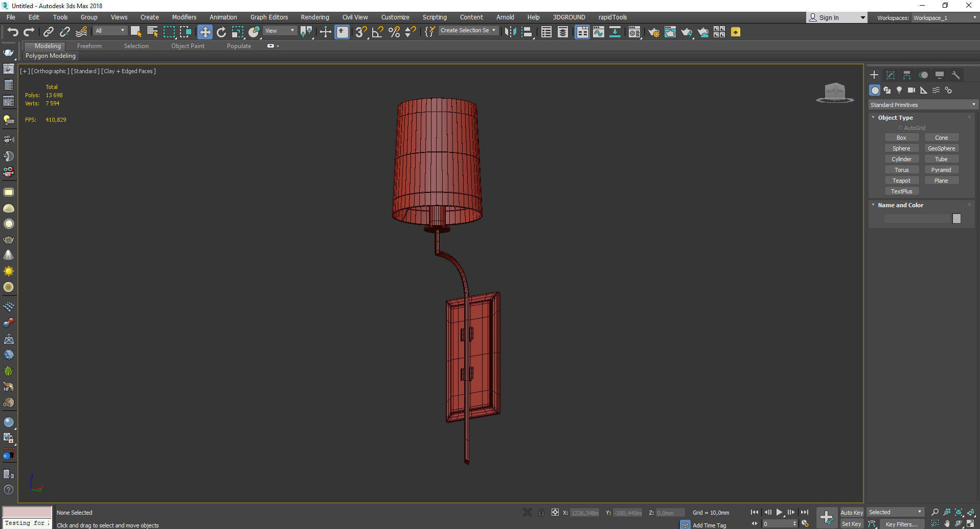Toggle the Auto Key button
This screenshot has height=529, width=980.
pyautogui.click(x=852, y=513)
